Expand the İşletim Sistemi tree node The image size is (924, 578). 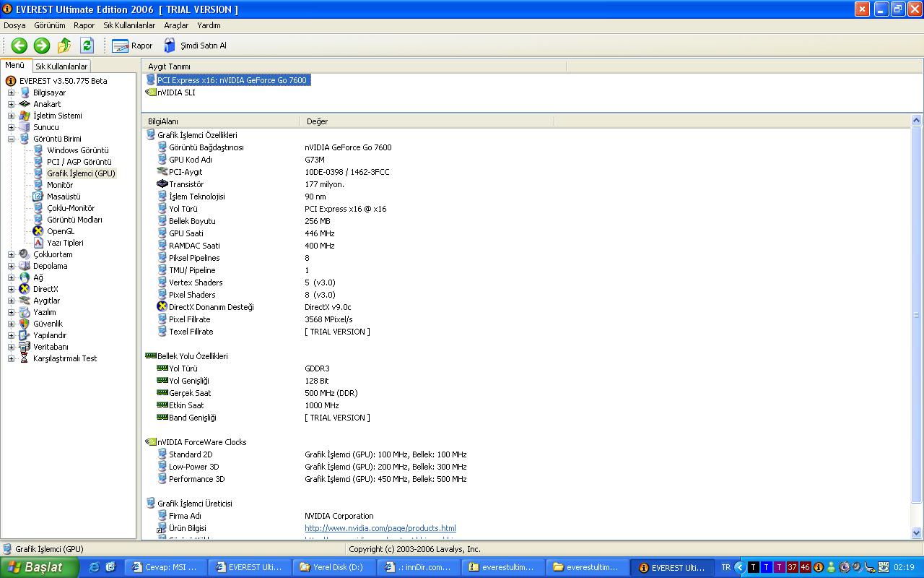tap(11, 116)
